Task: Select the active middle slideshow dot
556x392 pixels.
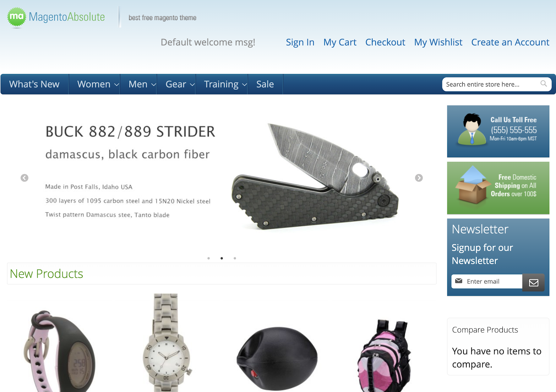Action: pos(222,258)
